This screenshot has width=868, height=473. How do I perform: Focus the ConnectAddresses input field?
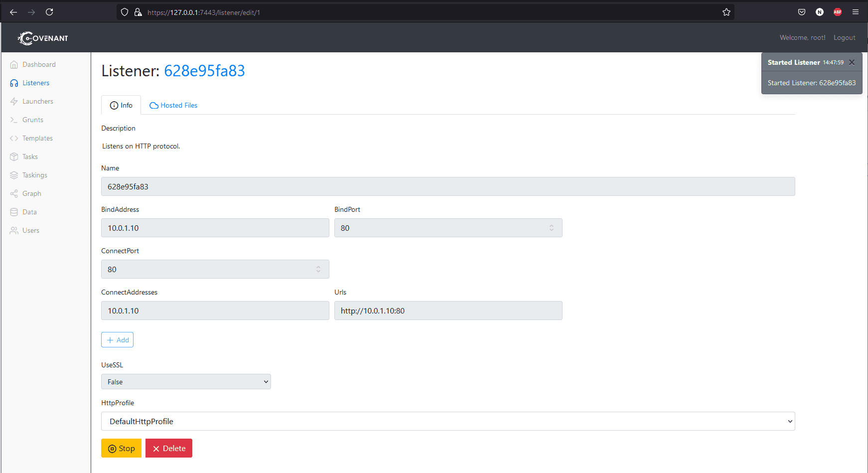point(215,311)
